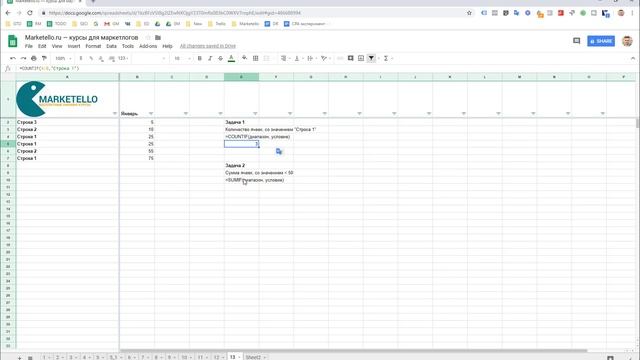
Task: Open the 123 number format dropdown
Action: (x=123, y=58)
